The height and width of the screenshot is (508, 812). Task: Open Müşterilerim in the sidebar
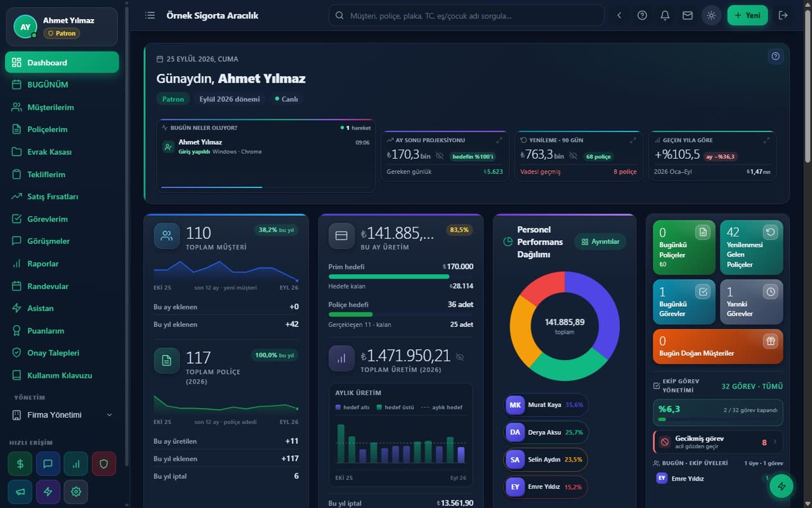(62, 107)
